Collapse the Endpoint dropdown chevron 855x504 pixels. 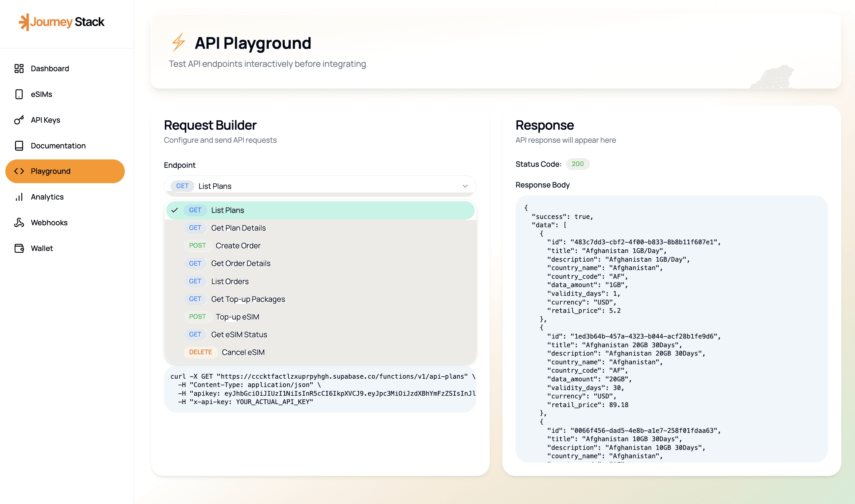point(465,186)
